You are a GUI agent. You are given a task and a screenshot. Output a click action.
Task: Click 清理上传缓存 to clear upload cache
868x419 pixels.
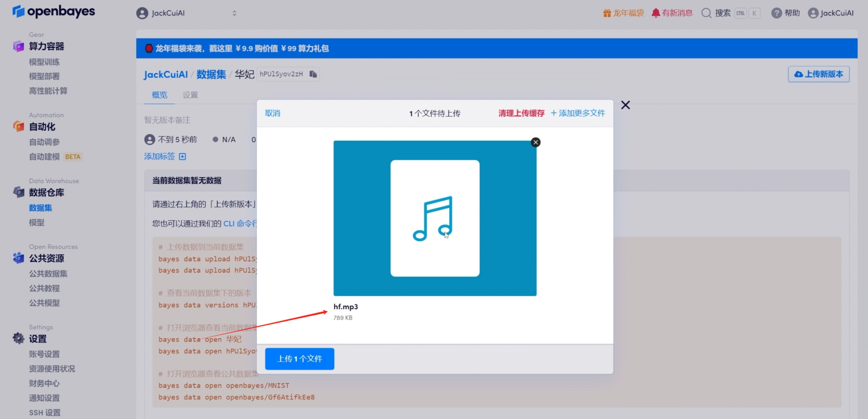click(x=521, y=113)
